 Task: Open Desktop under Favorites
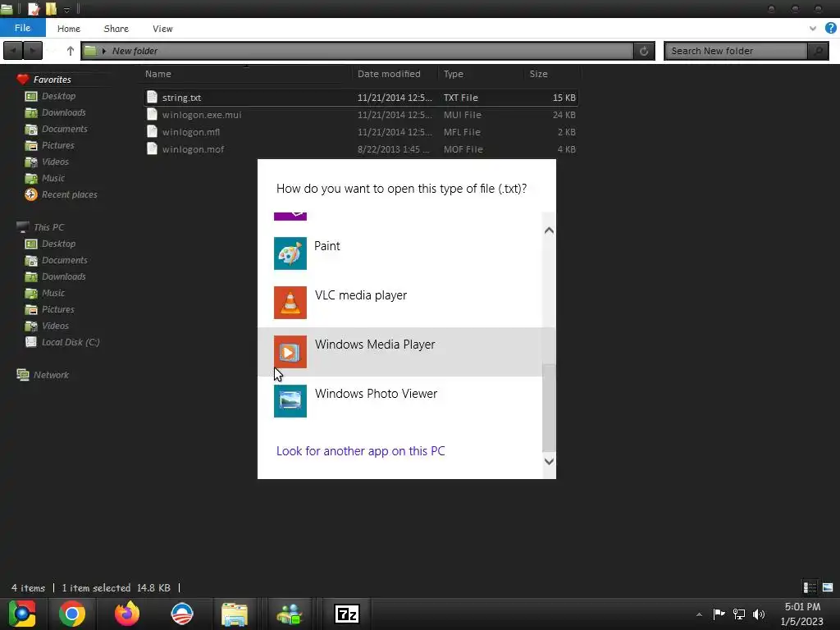[x=58, y=96]
